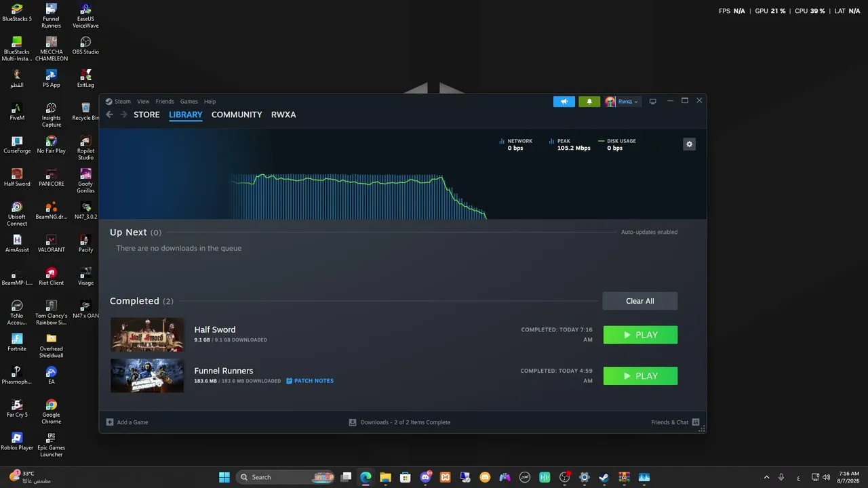The height and width of the screenshot is (488, 868).
Task: Open the Games menu
Action: pyautogui.click(x=189, y=102)
